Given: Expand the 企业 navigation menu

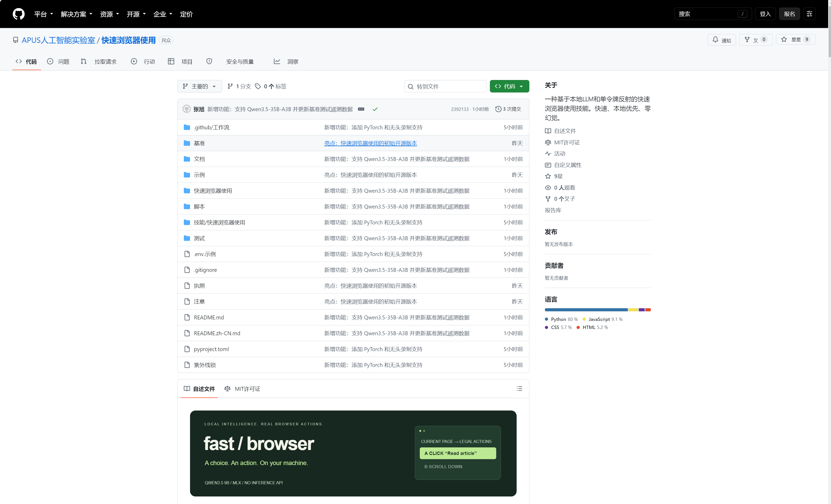Looking at the screenshot, I should 163,14.
